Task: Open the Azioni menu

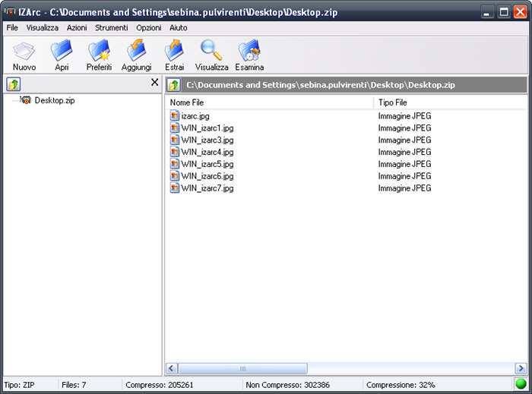Action: click(x=77, y=27)
